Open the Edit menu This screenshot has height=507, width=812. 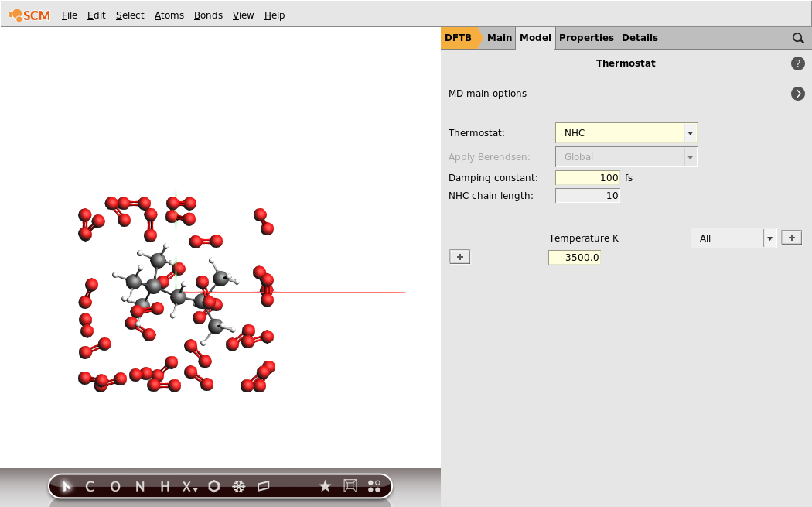tap(97, 15)
